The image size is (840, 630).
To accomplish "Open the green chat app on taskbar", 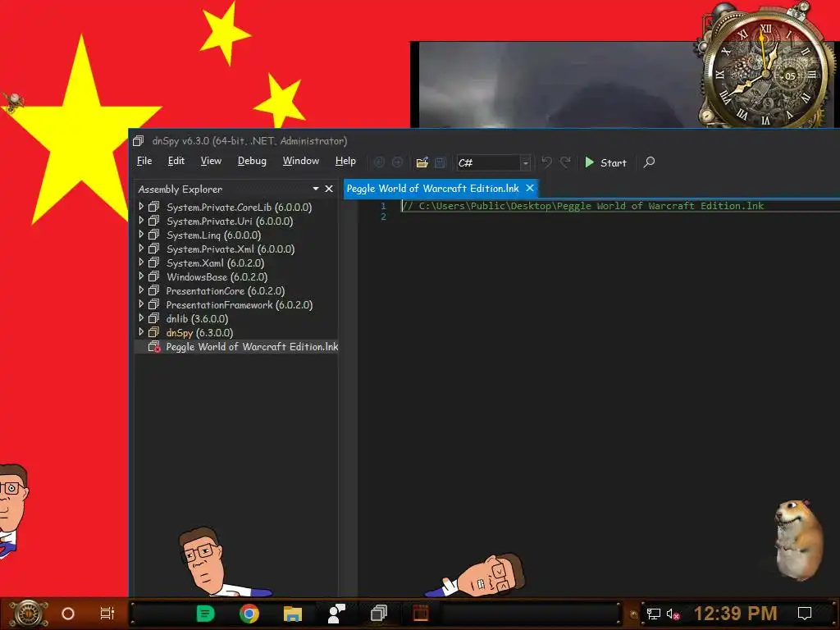I will tap(206, 614).
